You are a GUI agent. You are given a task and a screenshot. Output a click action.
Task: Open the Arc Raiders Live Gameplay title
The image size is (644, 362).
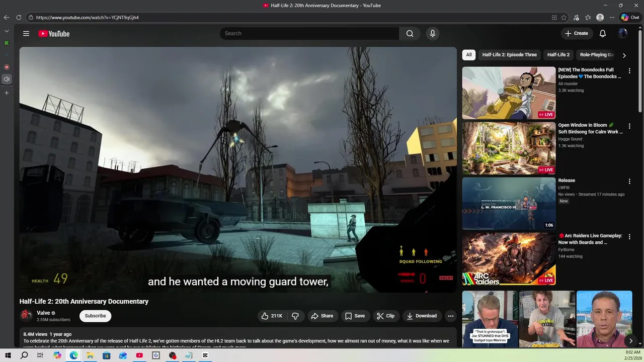point(590,239)
